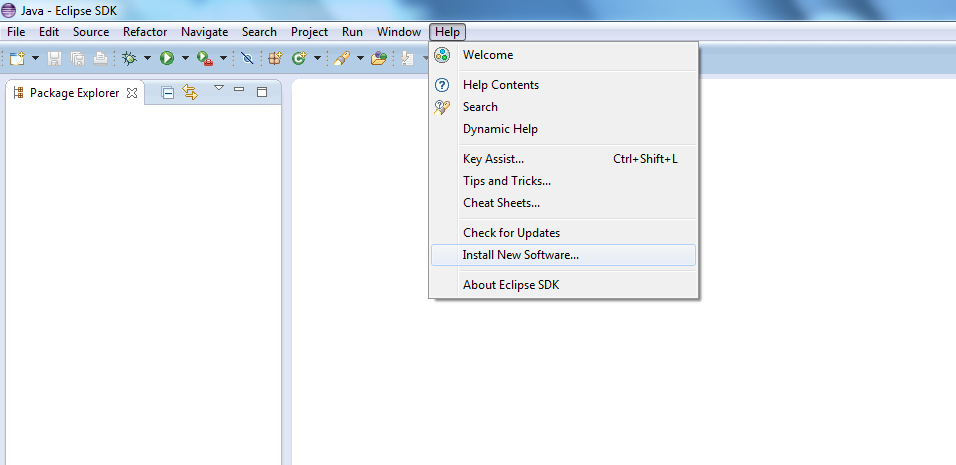This screenshot has width=956, height=465.
Task: Open the Debug configurations dropdown arrow
Action: coord(147,59)
